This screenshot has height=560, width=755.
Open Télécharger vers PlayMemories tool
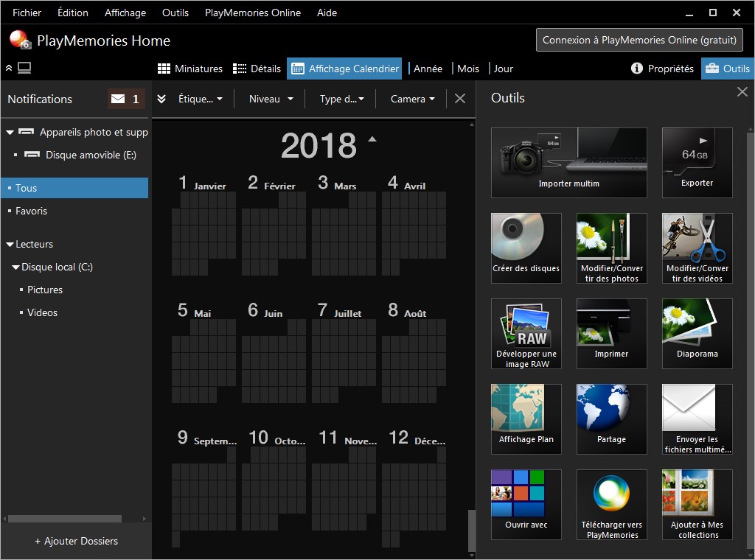click(x=611, y=505)
